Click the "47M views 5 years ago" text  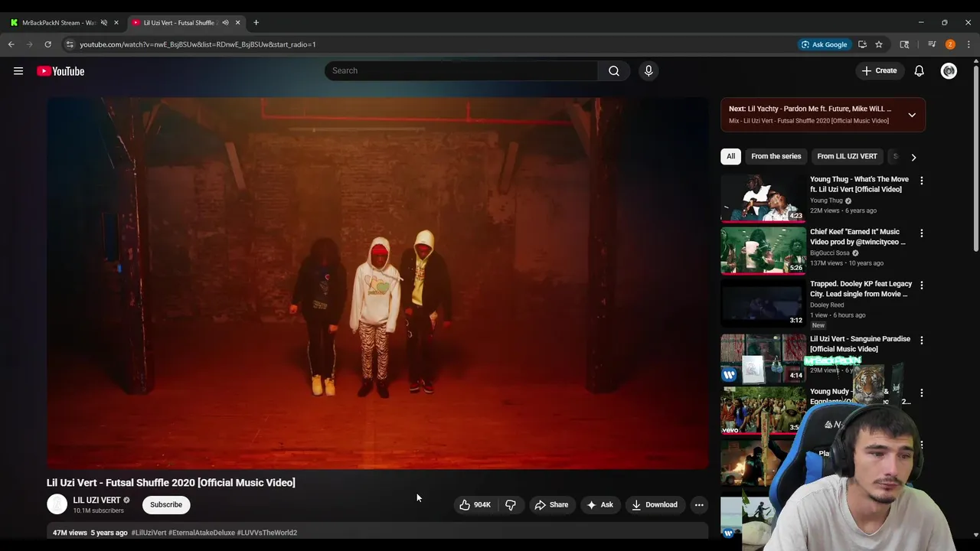90,533
